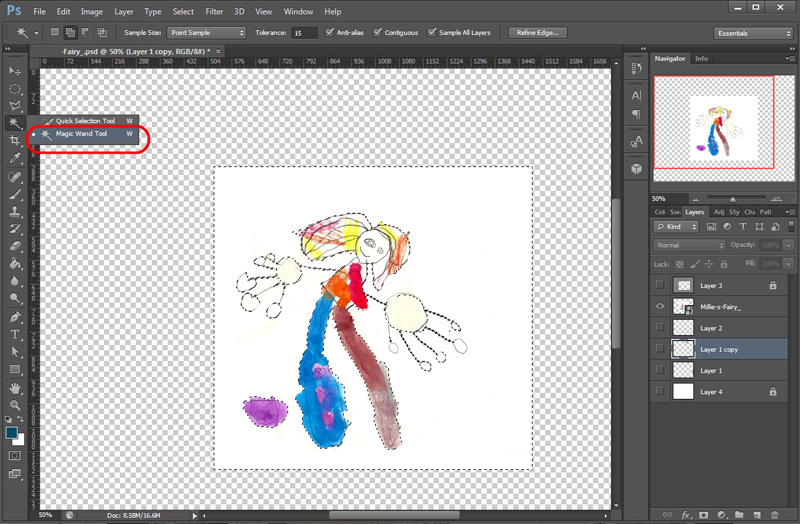The height and width of the screenshot is (524, 800).
Task: Hide the Millie-s-Fairy_ layer
Action: (x=660, y=307)
